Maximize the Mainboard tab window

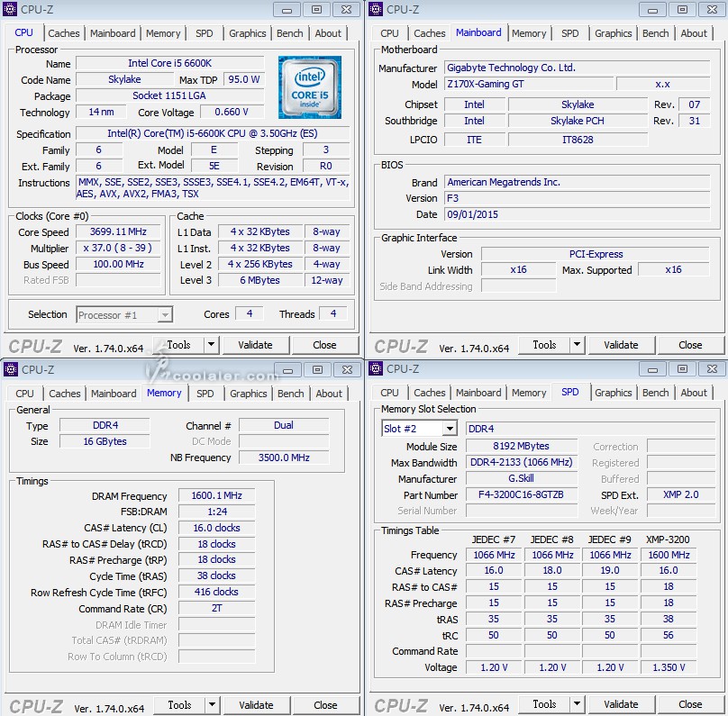click(x=682, y=10)
